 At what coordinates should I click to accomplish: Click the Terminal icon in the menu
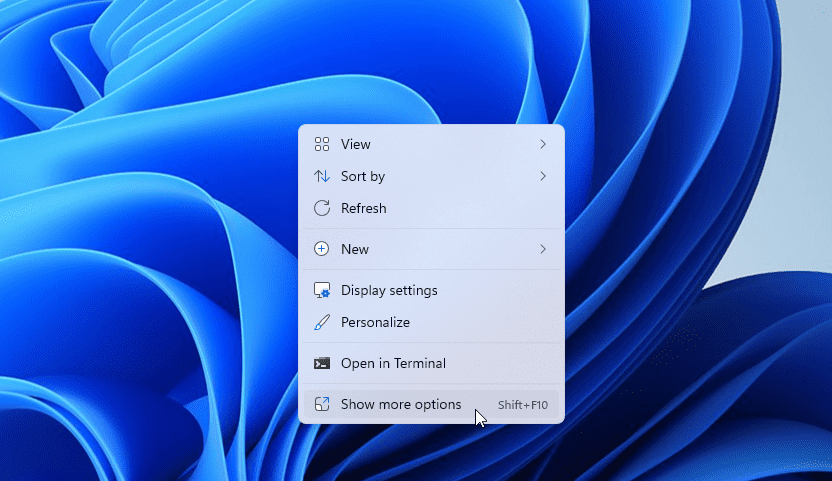coord(322,363)
